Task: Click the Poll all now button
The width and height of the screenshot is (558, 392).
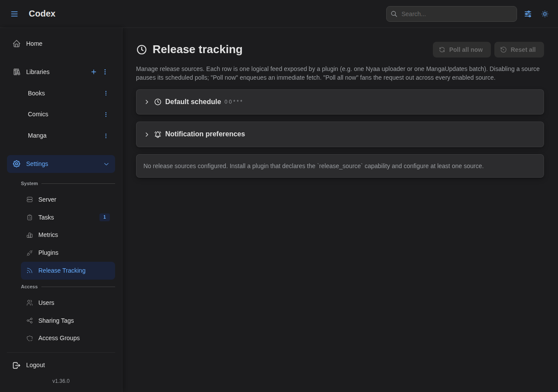Action: [462, 50]
